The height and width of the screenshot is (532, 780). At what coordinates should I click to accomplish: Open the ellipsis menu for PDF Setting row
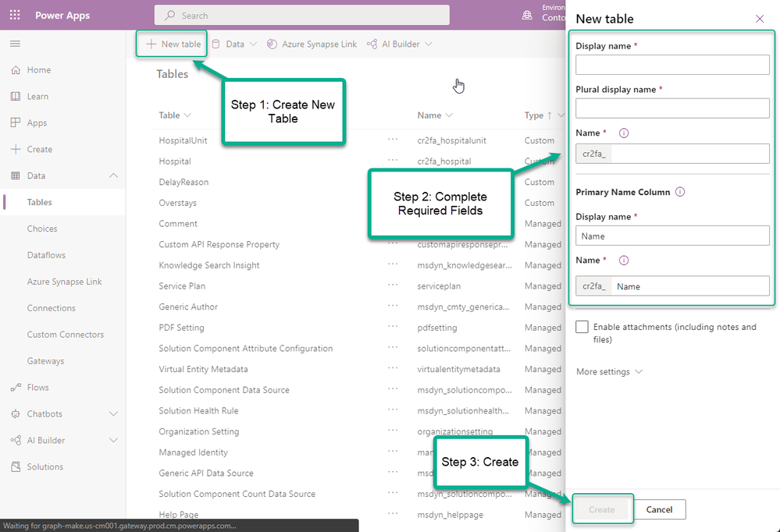click(x=393, y=327)
